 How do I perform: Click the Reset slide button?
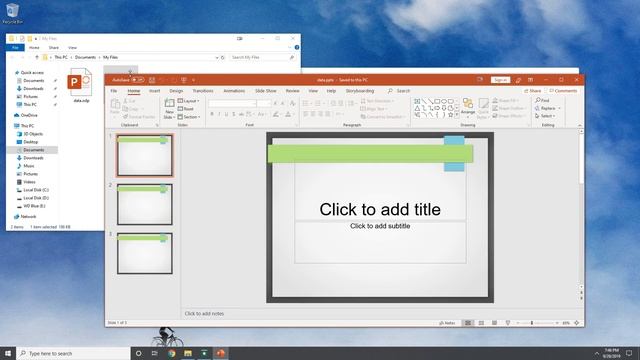point(186,109)
